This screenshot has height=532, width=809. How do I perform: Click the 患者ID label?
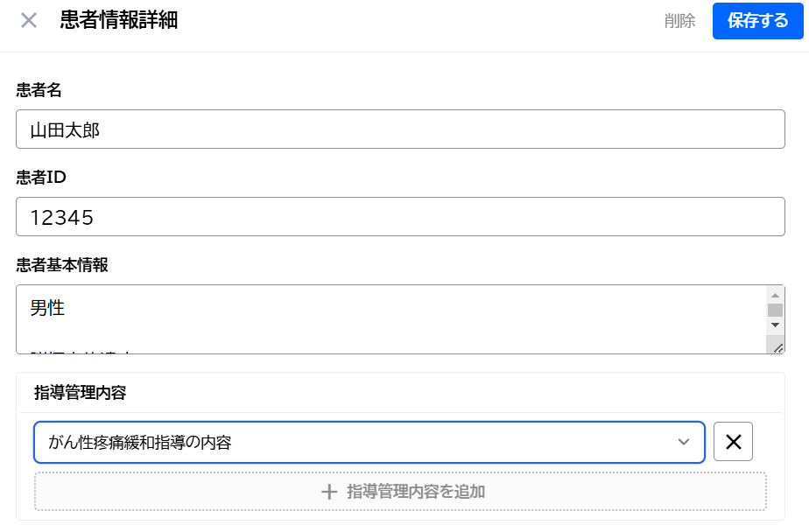pyautogui.click(x=41, y=177)
